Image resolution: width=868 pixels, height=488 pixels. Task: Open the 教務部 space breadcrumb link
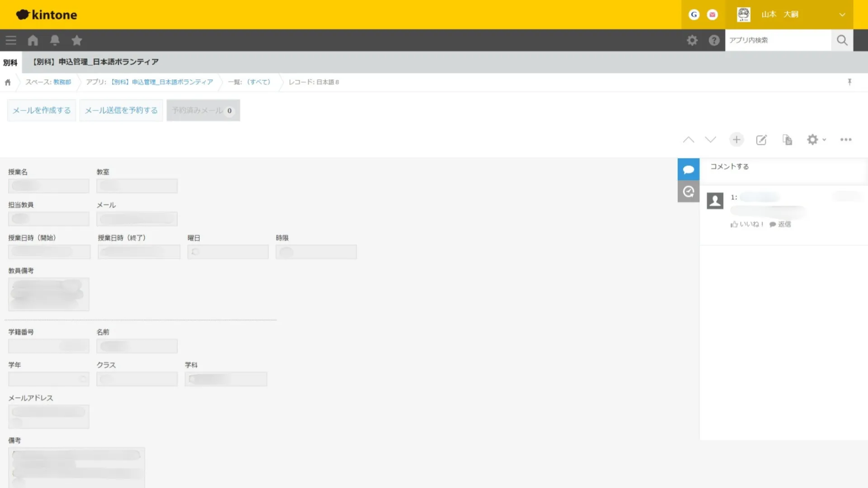click(x=62, y=82)
